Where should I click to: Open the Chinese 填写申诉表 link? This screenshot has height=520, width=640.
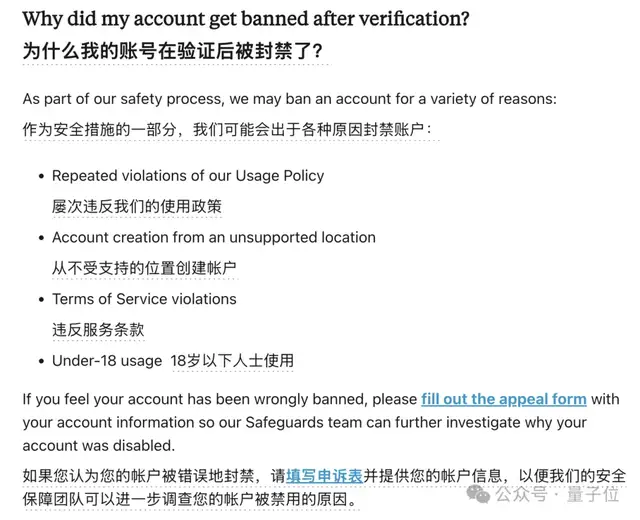324,474
